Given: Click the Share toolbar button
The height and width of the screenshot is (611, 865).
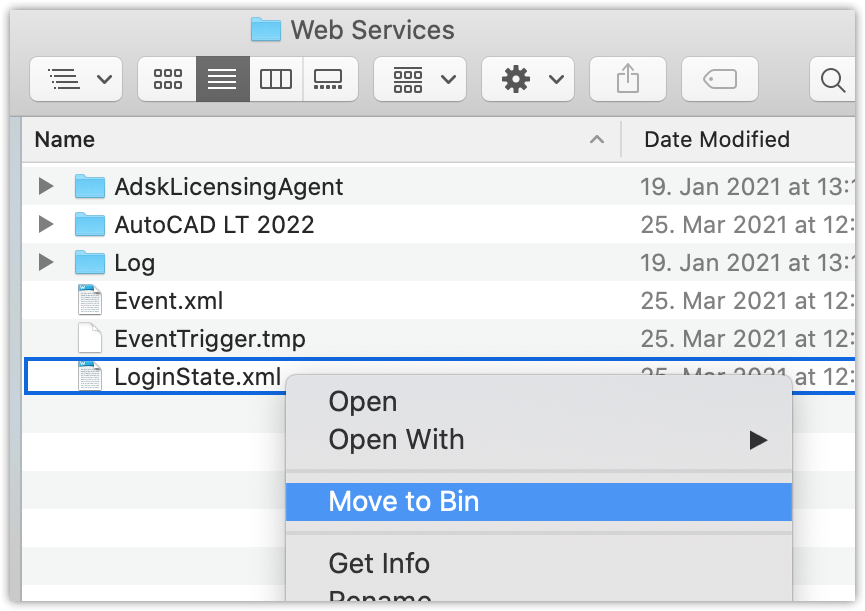Looking at the screenshot, I should click(x=627, y=79).
